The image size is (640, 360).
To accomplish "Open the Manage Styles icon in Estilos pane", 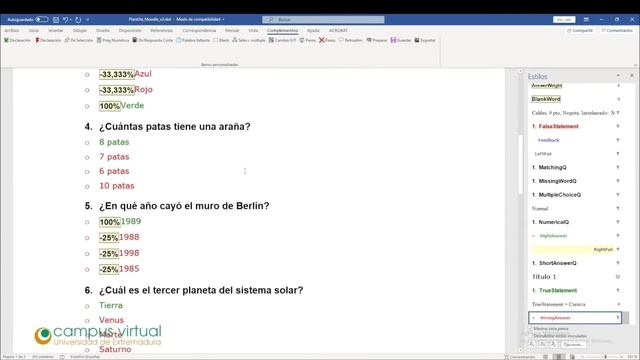I will click(553, 344).
